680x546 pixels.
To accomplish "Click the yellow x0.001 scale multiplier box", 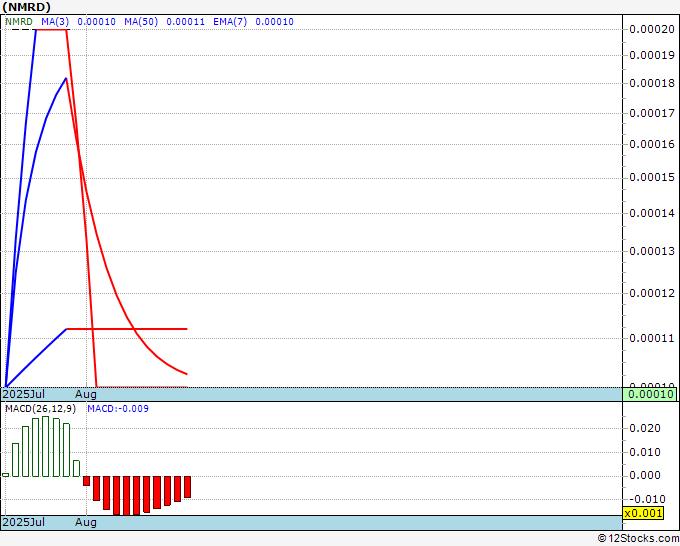I will click(643, 513).
